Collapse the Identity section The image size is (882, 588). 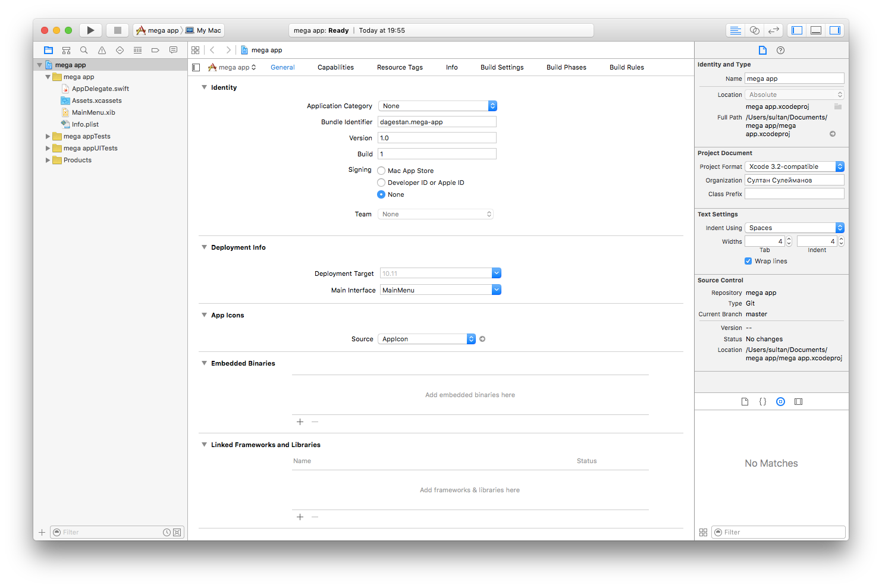[204, 87]
